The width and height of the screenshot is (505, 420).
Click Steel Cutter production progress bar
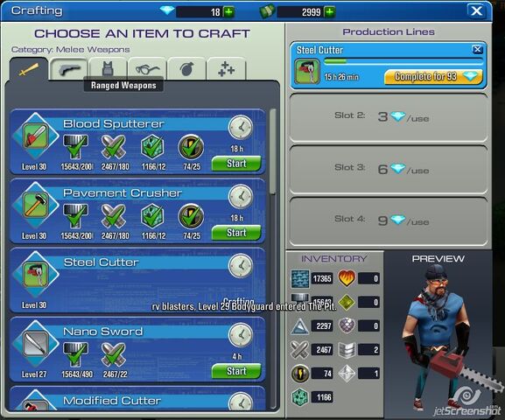coord(403,61)
